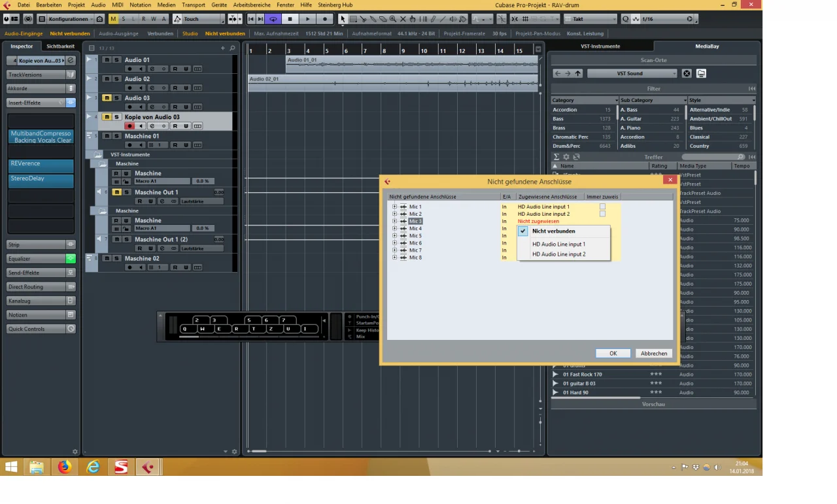Expand the Mic 4 tree entry
The image size is (837, 504).
click(394, 229)
